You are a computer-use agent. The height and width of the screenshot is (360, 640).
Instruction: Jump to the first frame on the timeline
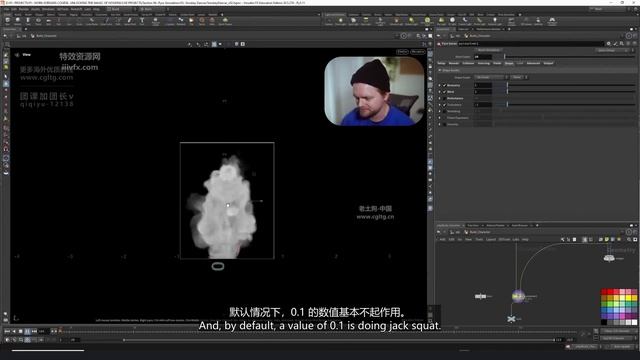(x=7, y=331)
